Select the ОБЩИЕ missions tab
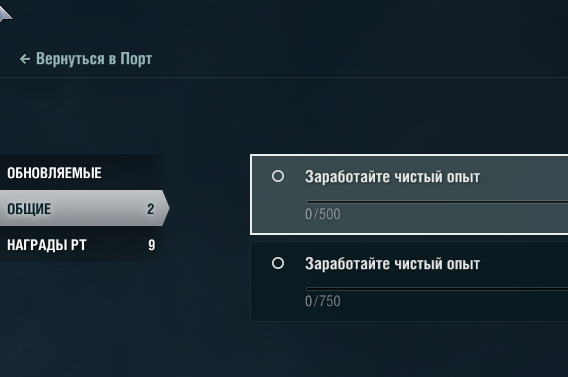This screenshot has width=568, height=377. 84,208
